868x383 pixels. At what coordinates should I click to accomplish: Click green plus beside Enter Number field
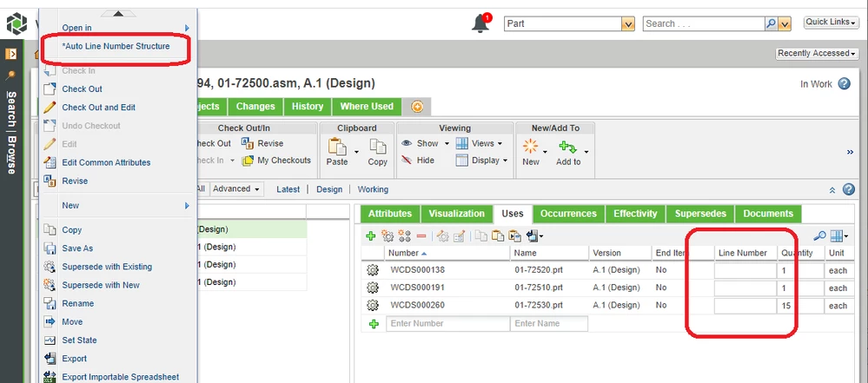pyautogui.click(x=374, y=324)
